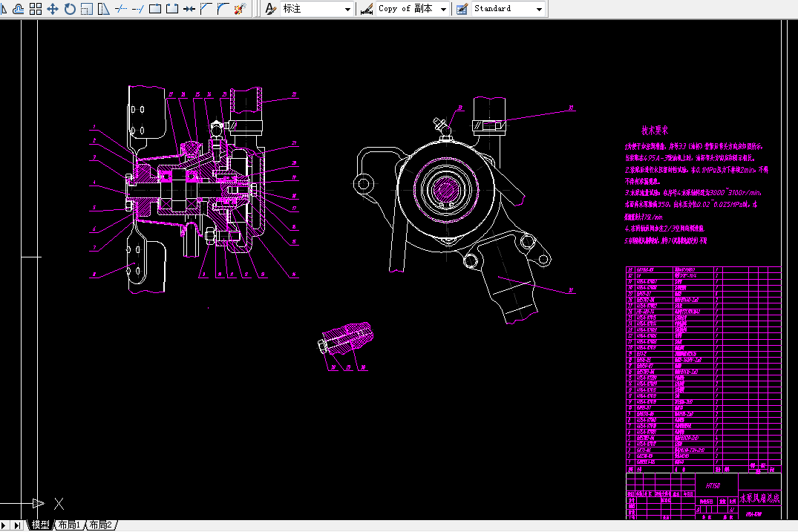
Task: Click the cross-hatched shaft center in the front view
Action: (446, 190)
